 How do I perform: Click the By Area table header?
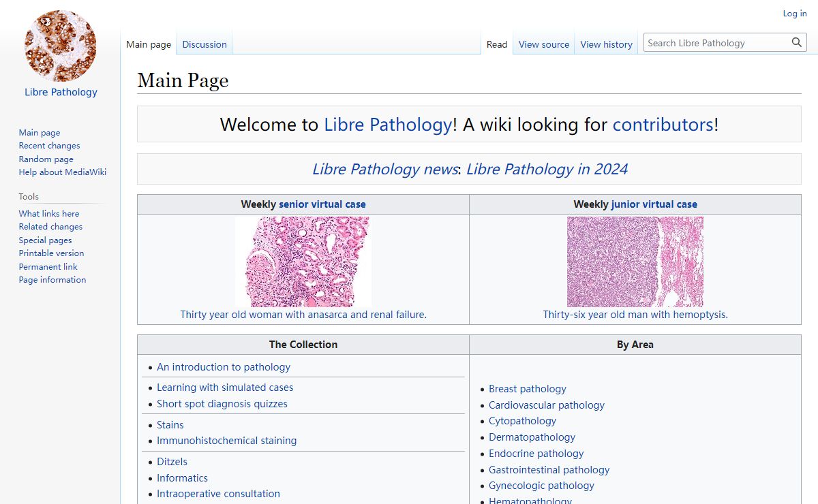point(635,345)
